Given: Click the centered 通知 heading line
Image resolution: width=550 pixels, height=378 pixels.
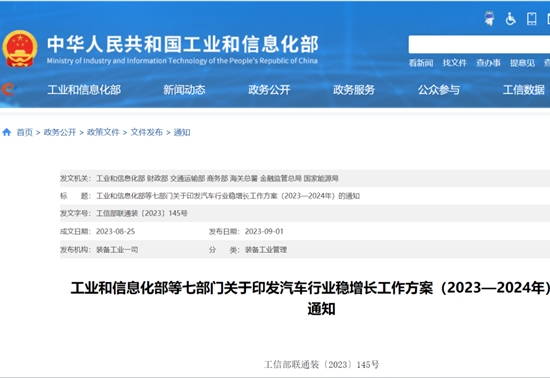Looking at the screenshot, I should (321, 309).
